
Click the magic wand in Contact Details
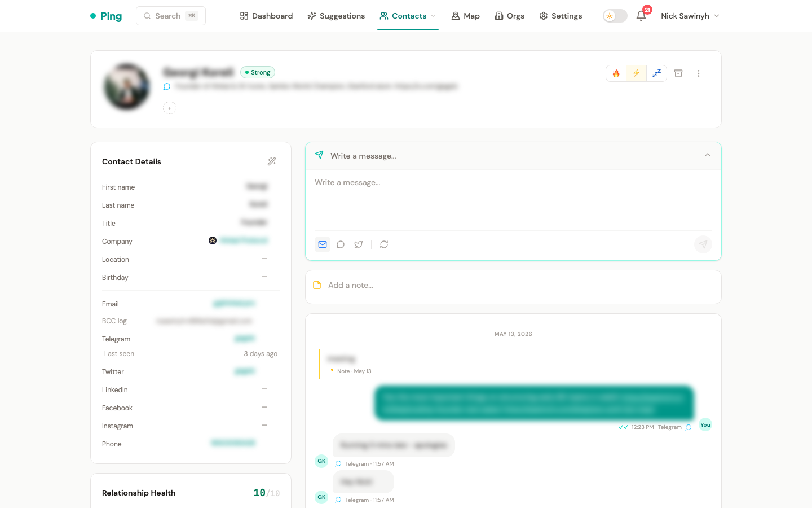pos(272,161)
